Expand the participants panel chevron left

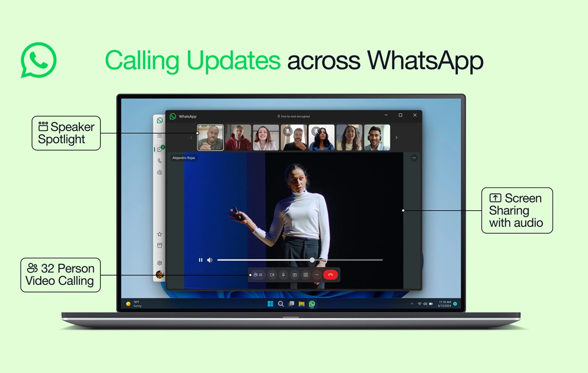point(191,138)
